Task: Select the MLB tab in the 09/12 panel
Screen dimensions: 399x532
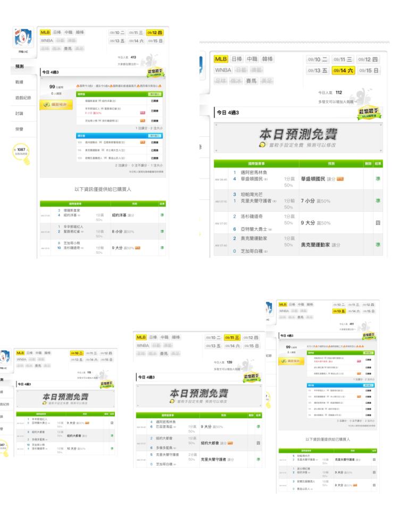Action: 45,32
